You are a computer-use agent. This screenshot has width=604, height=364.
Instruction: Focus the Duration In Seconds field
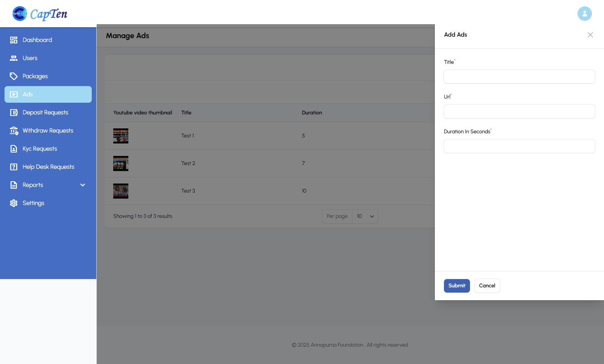pyautogui.click(x=519, y=146)
